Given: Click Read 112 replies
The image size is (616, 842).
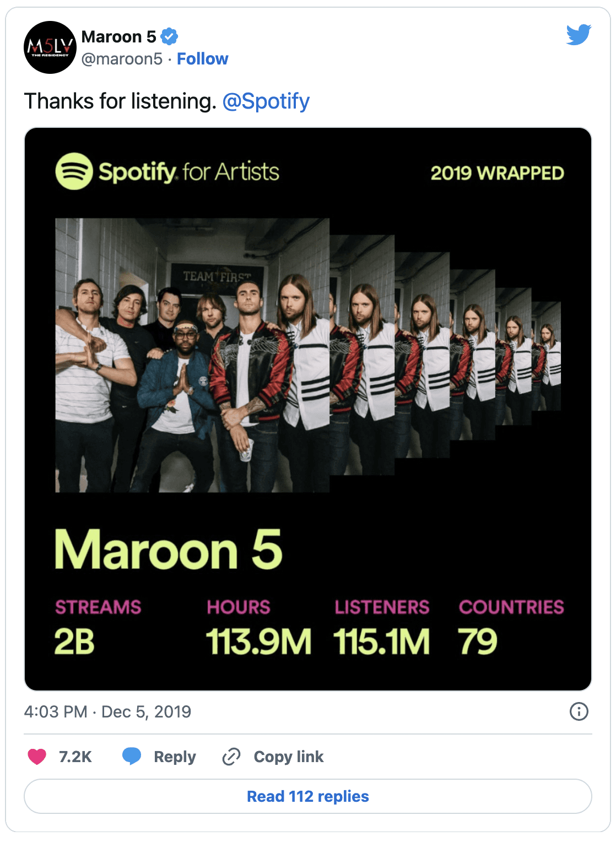Looking at the screenshot, I should point(308,796).
